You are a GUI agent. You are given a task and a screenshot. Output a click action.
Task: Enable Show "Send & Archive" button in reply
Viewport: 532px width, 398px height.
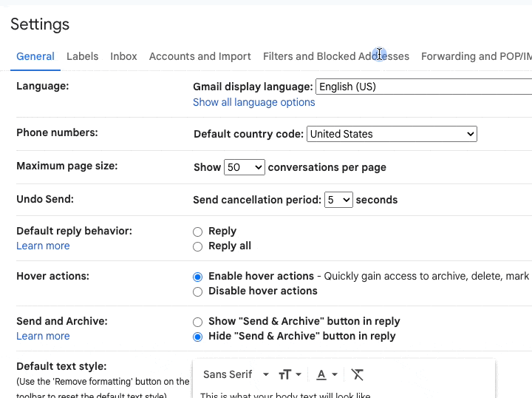[198, 322]
